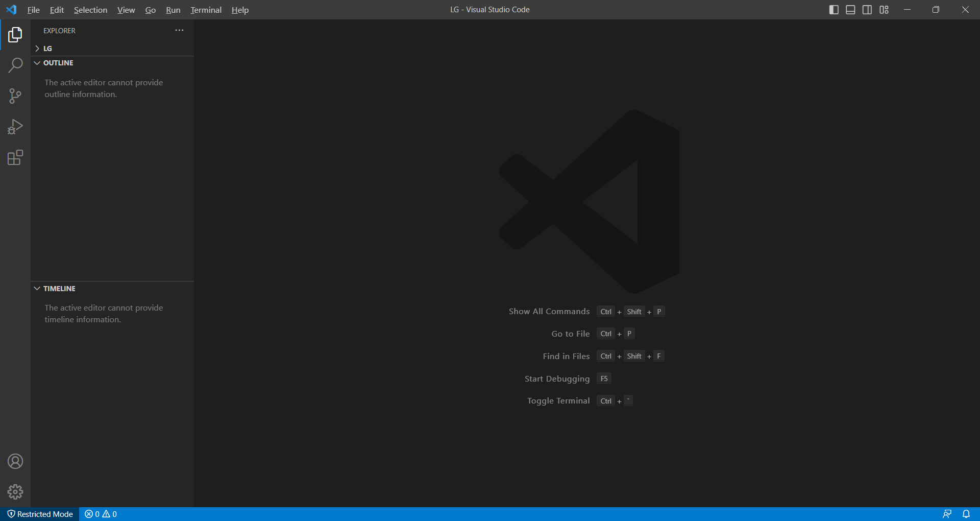Image resolution: width=980 pixels, height=521 pixels.
Task: Open the feedback icon in status bar
Action: point(947,514)
